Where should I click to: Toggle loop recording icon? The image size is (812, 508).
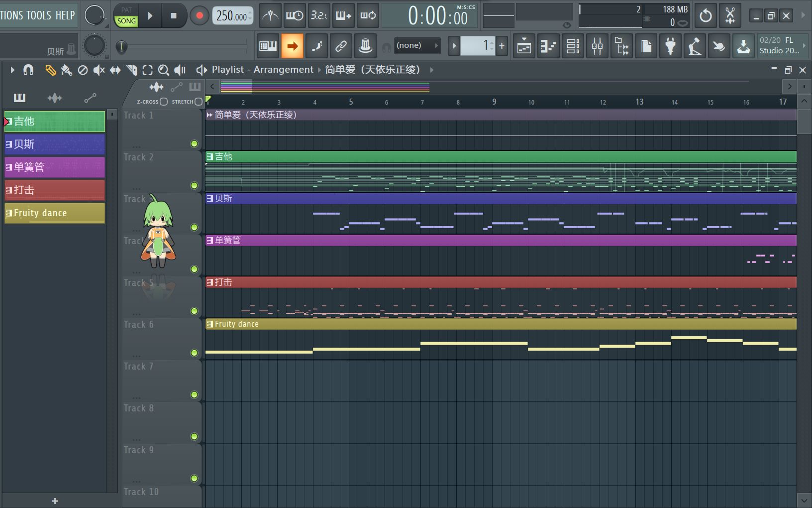pos(368,16)
